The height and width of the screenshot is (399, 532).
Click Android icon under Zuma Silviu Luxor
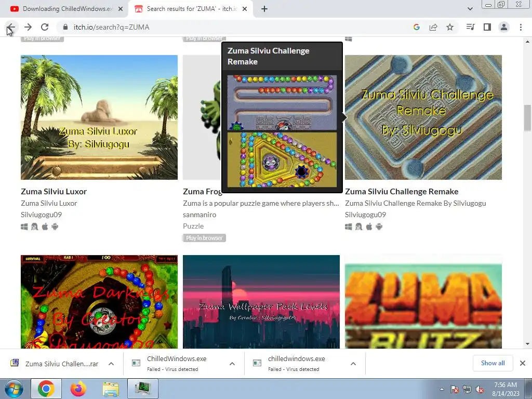click(x=55, y=227)
